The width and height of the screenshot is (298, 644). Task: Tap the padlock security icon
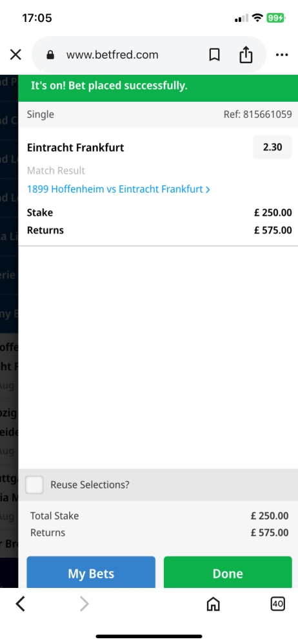pos(50,55)
